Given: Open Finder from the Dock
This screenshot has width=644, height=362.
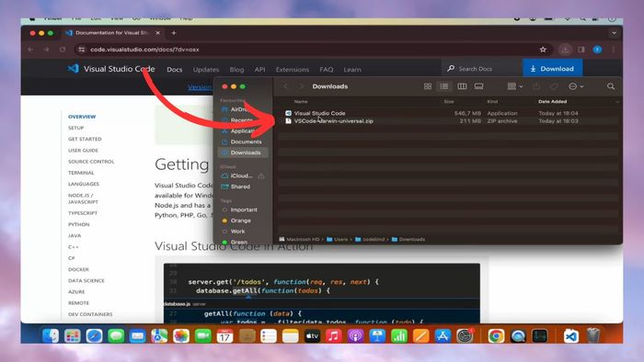Looking at the screenshot, I should [51, 336].
